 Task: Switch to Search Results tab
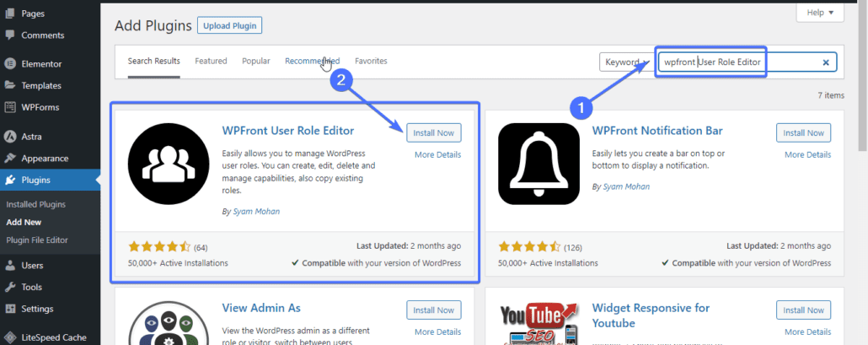[x=154, y=61]
